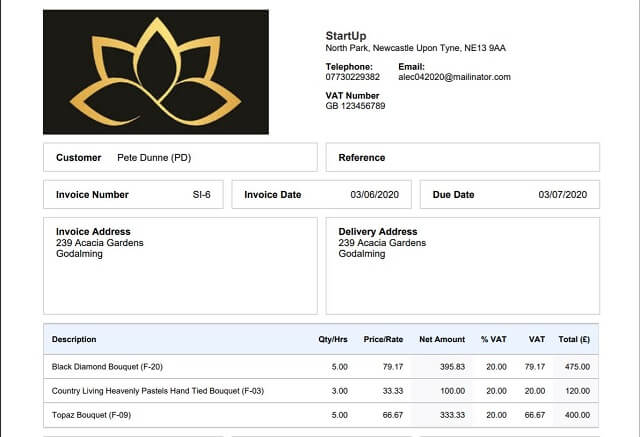This screenshot has height=437, width=640.
Task: Click the Invoice Address heading
Action: click(x=93, y=232)
